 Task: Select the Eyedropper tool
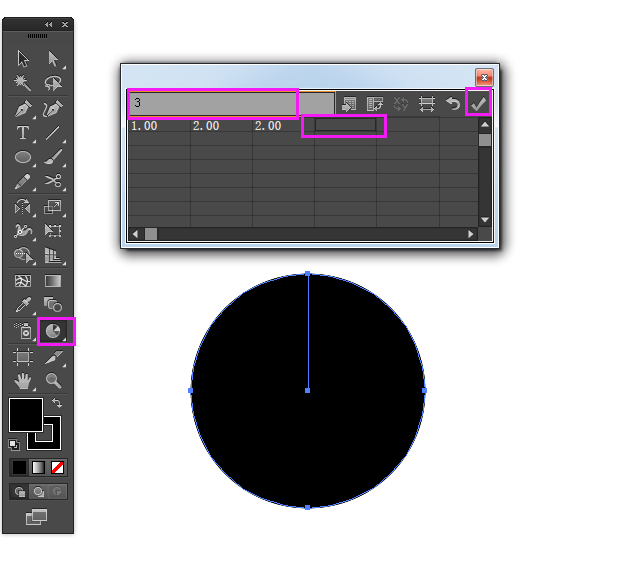[x=23, y=305]
